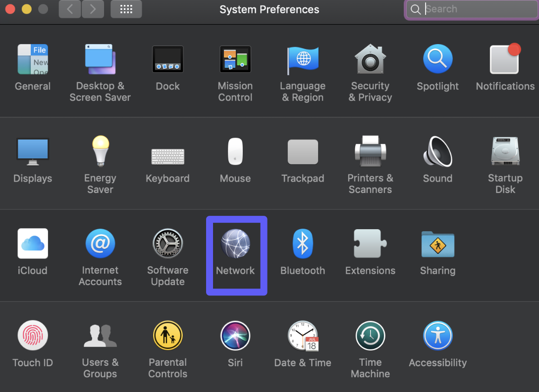Open Bluetooth settings

click(303, 244)
